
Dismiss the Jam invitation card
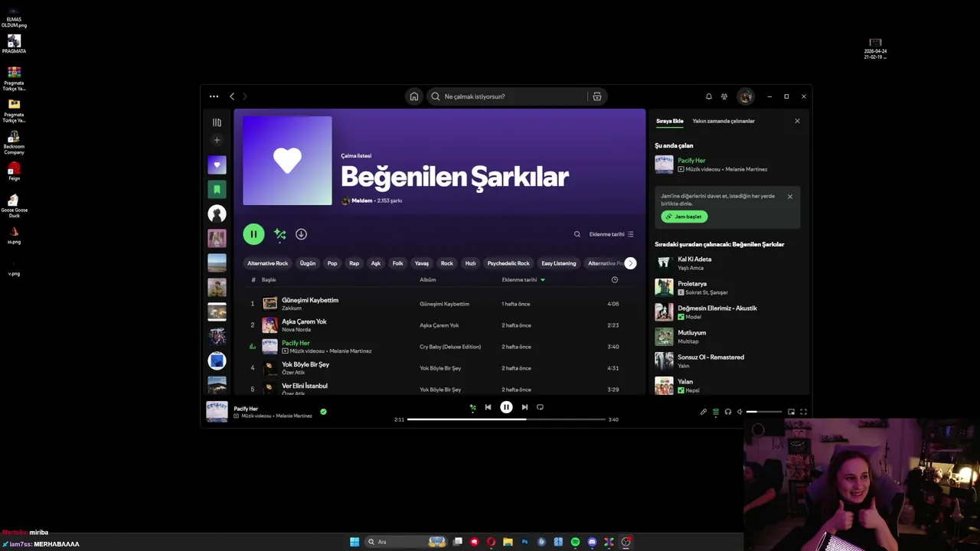790,197
